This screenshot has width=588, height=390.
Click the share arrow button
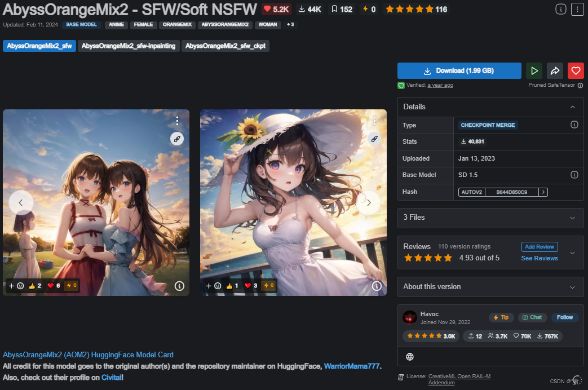[555, 70]
